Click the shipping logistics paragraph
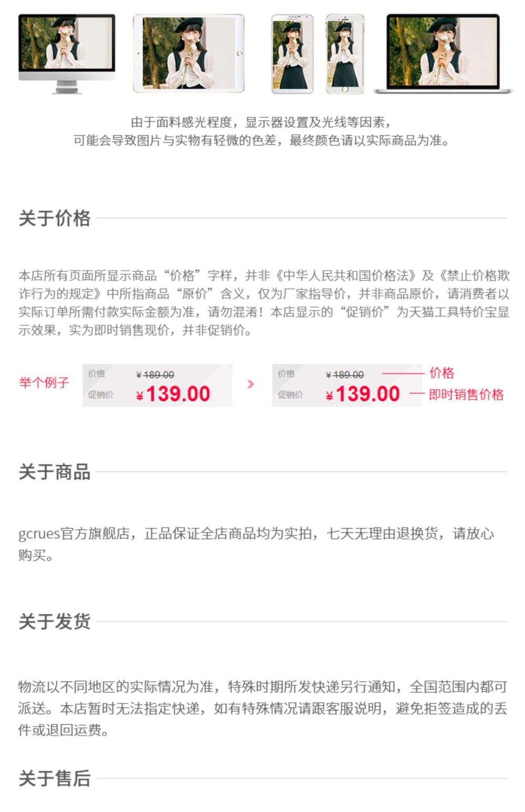Image resolution: width=525 pixels, height=812 pixels. click(262, 708)
